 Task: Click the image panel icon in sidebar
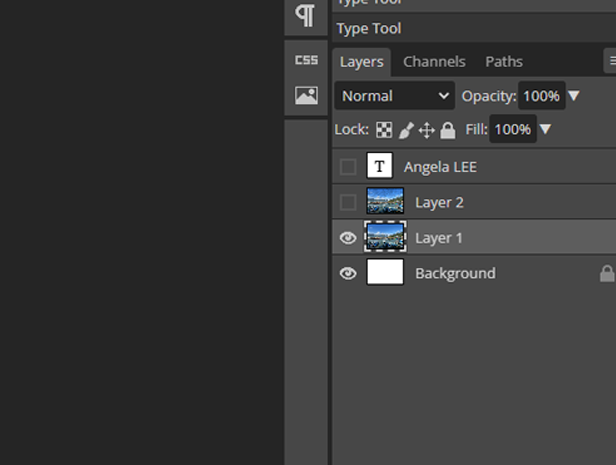(306, 96)
